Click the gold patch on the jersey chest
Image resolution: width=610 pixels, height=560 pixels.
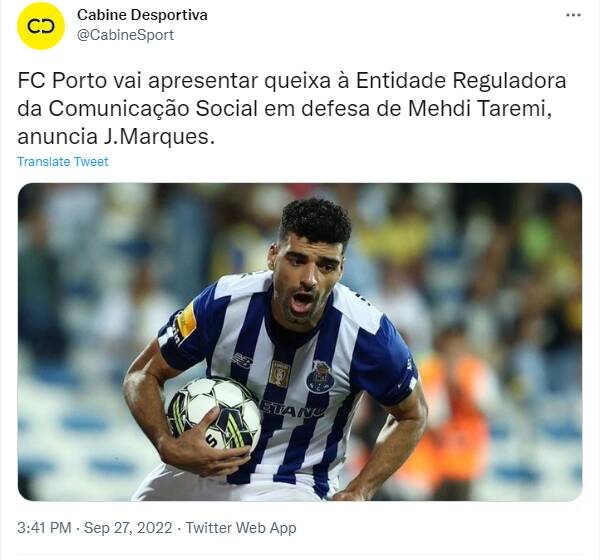279,373
